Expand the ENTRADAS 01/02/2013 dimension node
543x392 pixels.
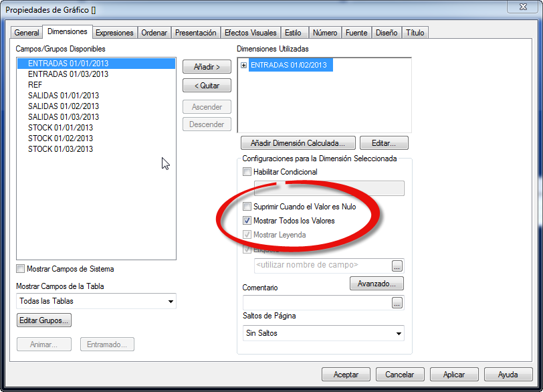(x=243, y=66)
